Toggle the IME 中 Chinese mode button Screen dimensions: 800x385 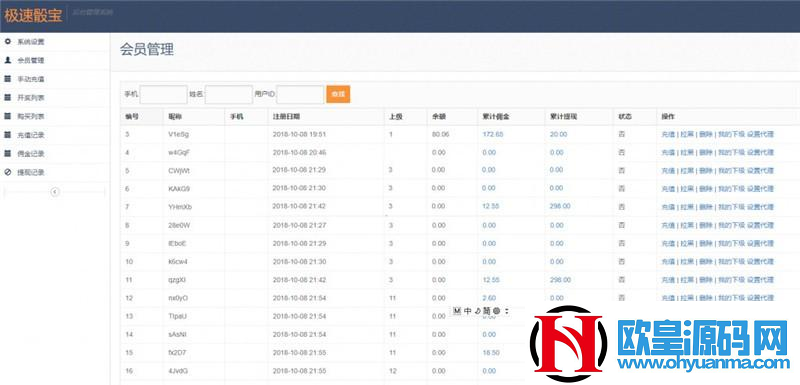tap(468, 311)
